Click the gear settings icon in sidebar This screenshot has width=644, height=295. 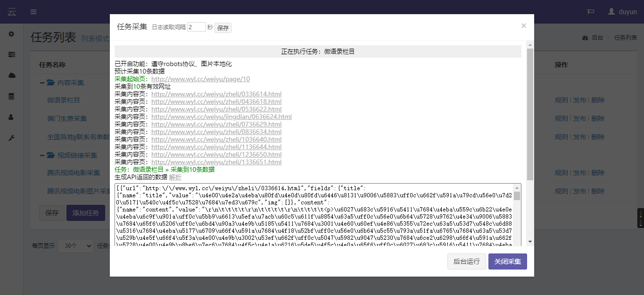coord(11,34)
